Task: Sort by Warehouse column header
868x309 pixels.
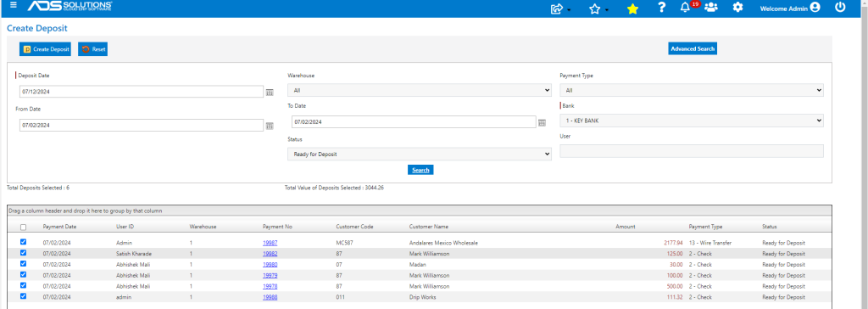Action: point(203,227)
